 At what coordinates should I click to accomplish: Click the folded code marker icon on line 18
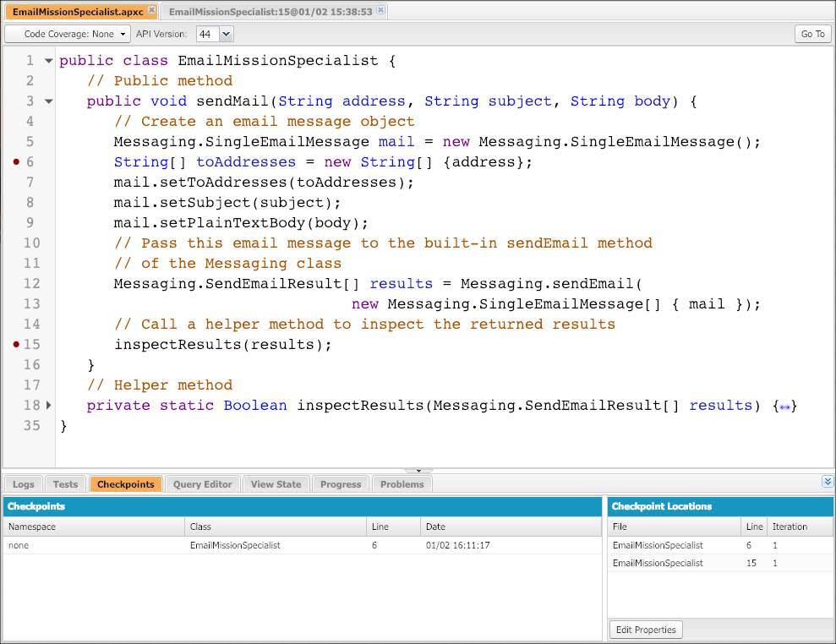click(x=784, y=407)
